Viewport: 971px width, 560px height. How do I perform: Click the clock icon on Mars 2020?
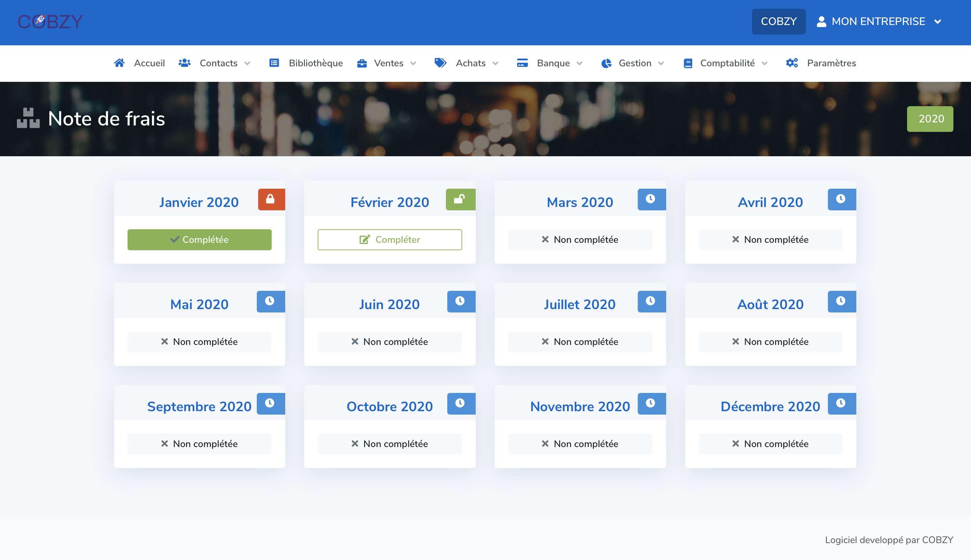(651, 199)
